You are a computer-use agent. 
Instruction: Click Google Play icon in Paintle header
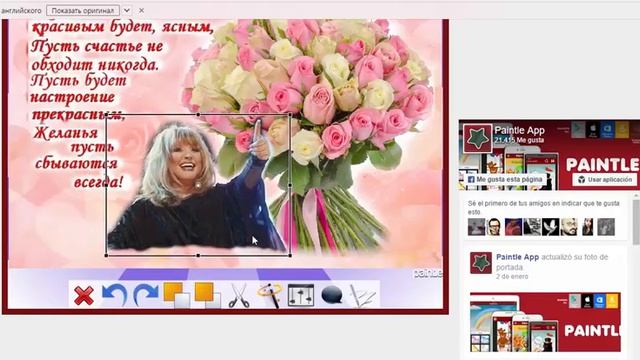tap(578, 130)
